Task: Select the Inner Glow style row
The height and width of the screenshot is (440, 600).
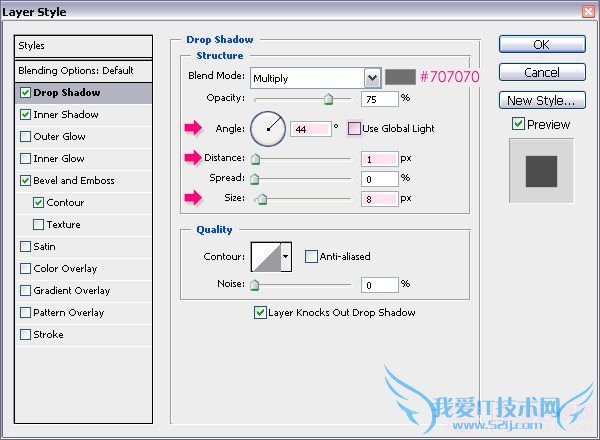Action: click(x=83, y=159)
